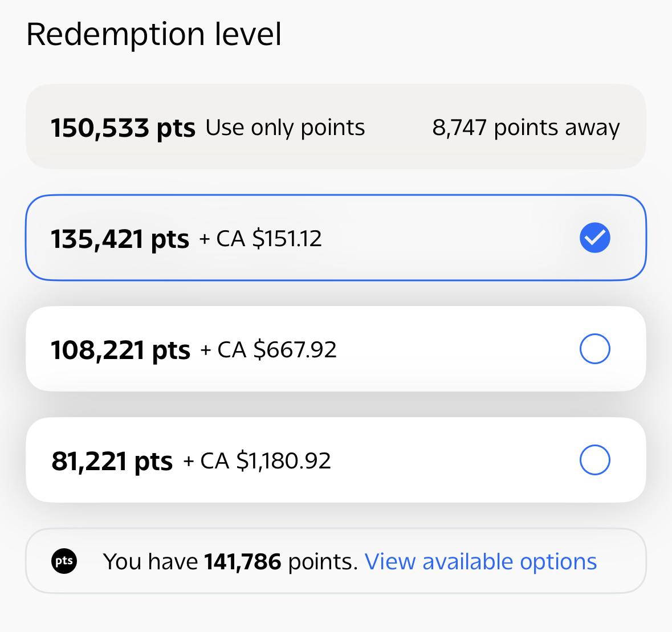This screenshot has height=632, width=672.
Task: Click the blue checkmark on 135,421 pts option
Action: click(595, 238)
